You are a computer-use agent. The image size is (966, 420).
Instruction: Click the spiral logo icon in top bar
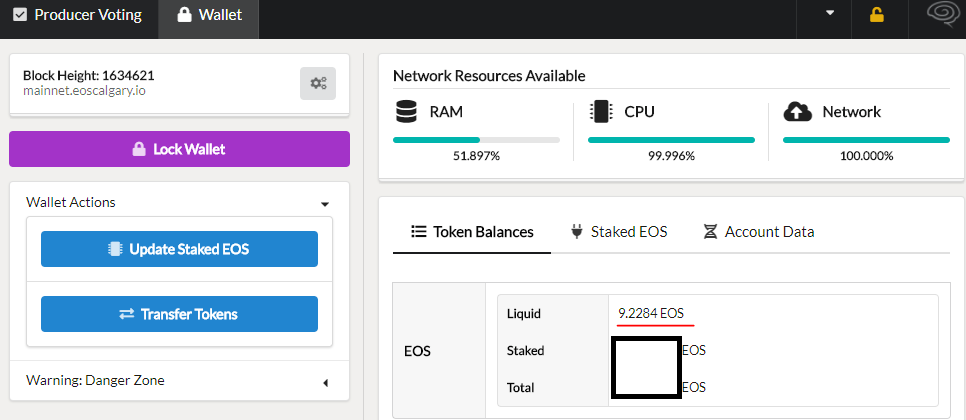point(940,15)
